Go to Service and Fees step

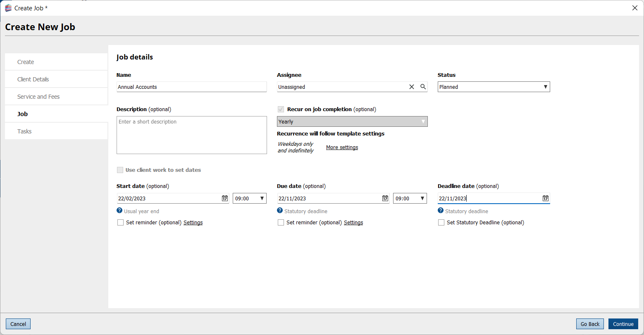click(x=38, y=97)
